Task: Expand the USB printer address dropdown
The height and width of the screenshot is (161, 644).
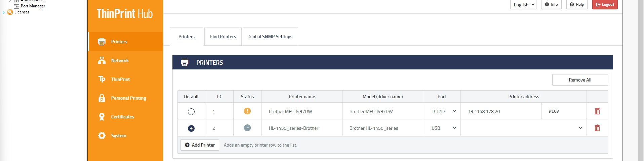Action: [580, 128]
